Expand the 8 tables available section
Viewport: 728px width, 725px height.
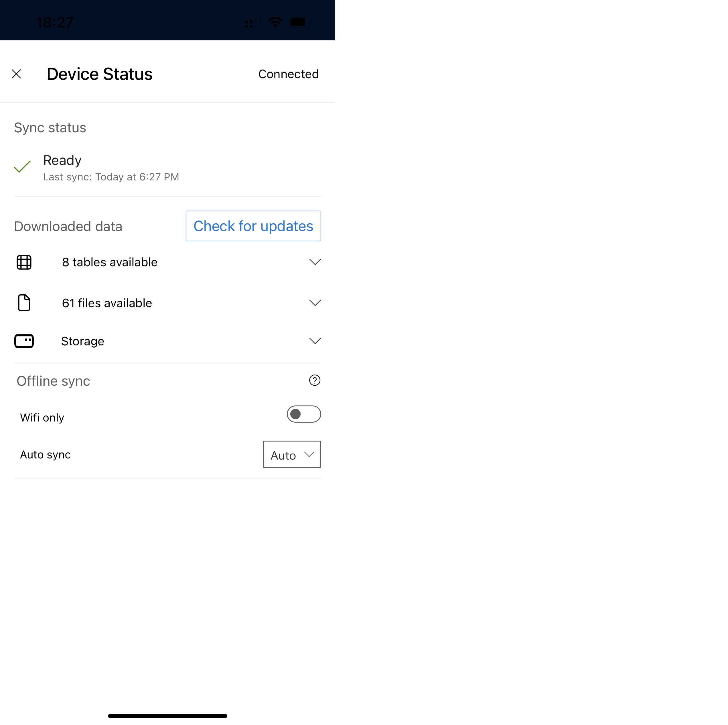[315, 262]
